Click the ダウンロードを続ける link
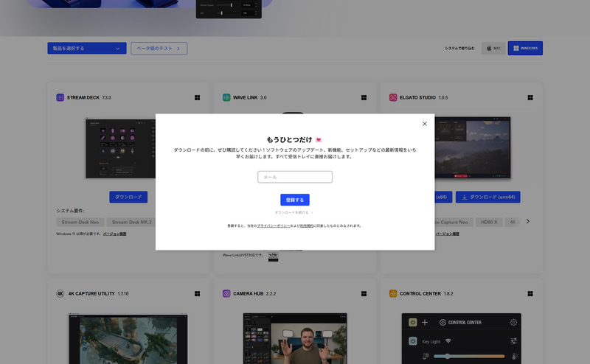This screenshot has width=590, height=364. point(294,212)
